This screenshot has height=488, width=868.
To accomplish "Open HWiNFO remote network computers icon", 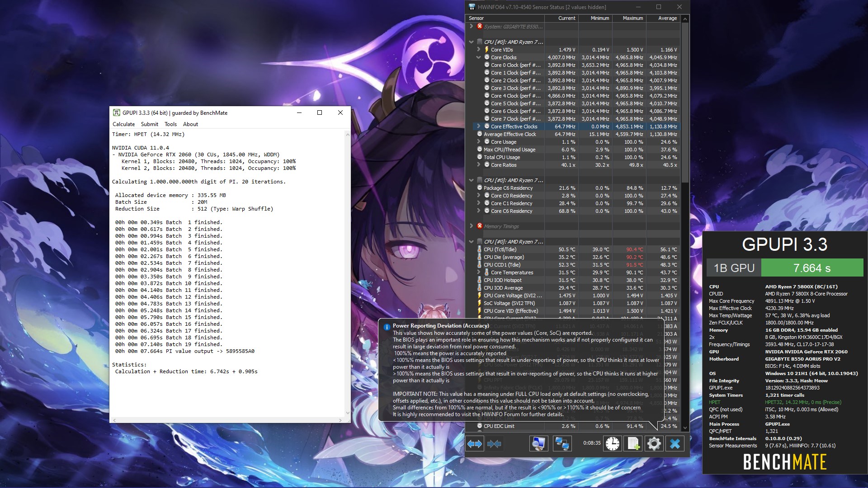I will point(562,444).
